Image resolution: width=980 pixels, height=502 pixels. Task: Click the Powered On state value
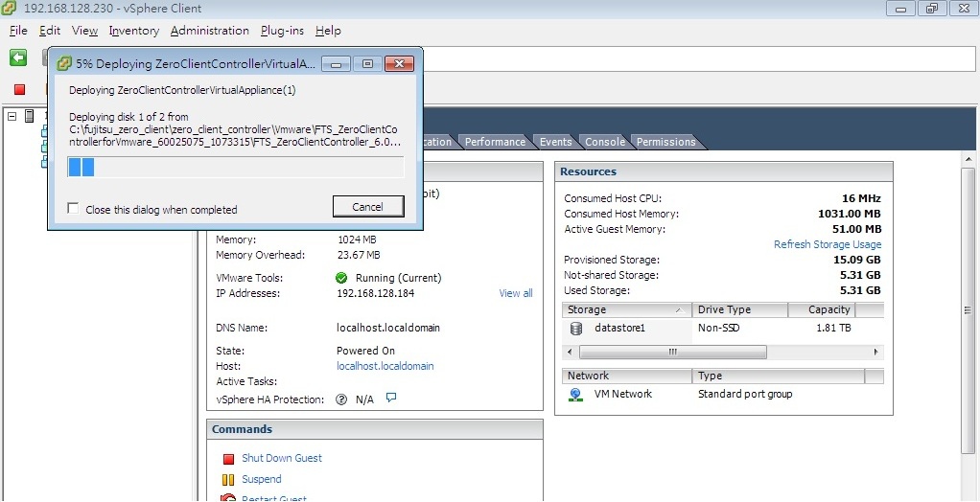[x=365, y=351]
